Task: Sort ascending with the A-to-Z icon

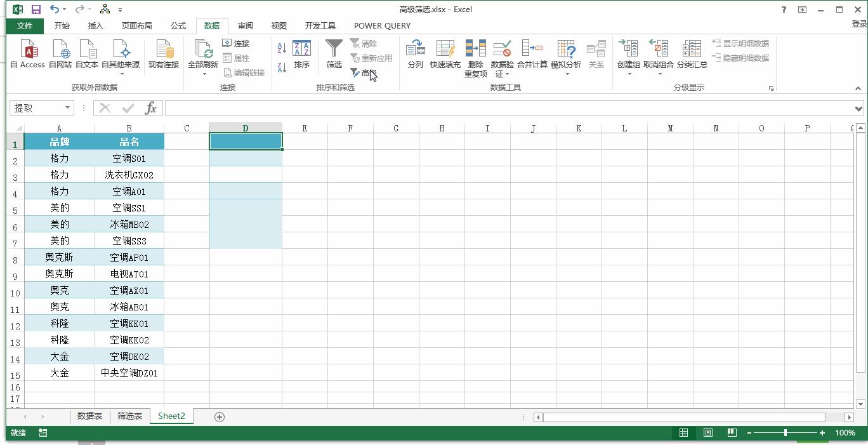Action: coord(282,48)
